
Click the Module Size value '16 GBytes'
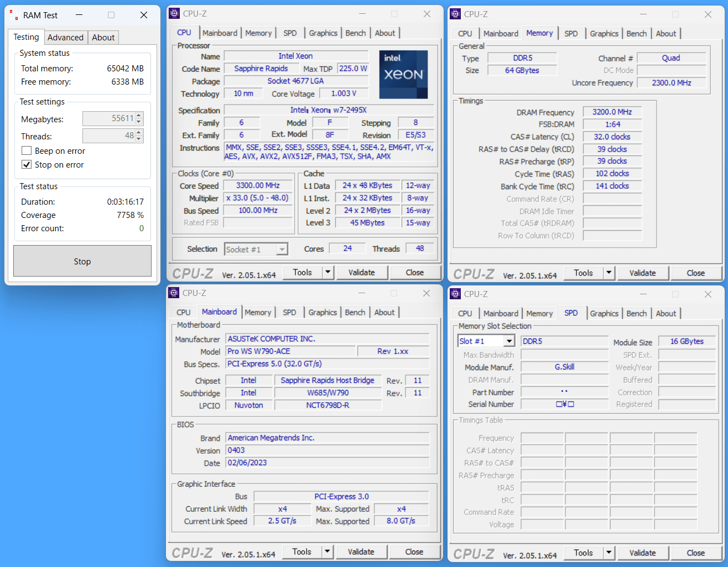(x=687, y=341)
